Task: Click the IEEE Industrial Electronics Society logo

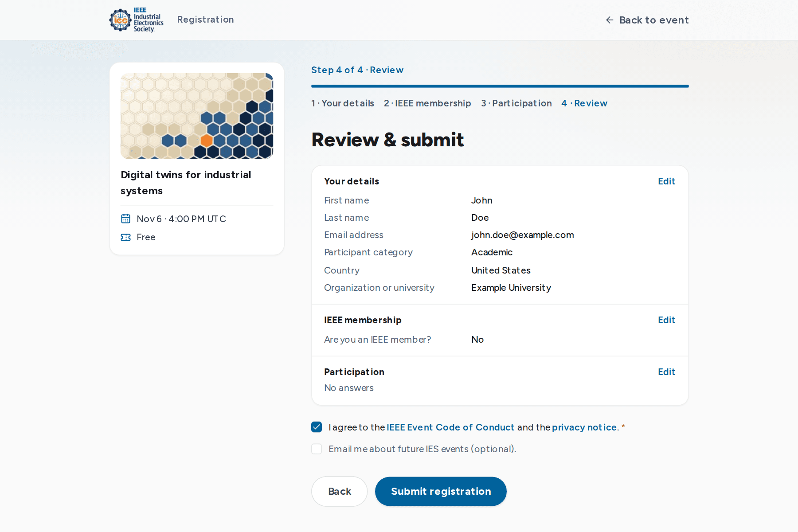Action: 137,20
